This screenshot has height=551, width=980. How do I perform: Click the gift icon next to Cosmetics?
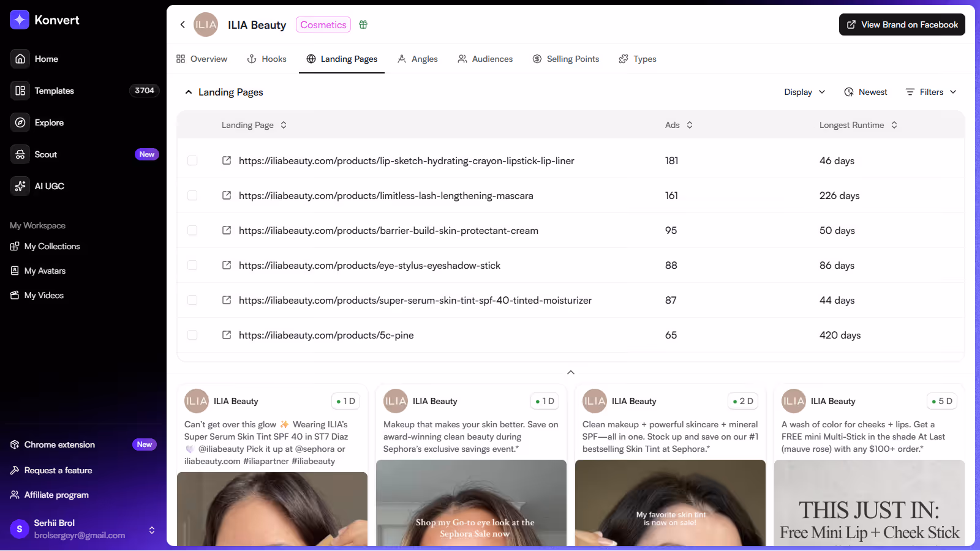(363, 24)
